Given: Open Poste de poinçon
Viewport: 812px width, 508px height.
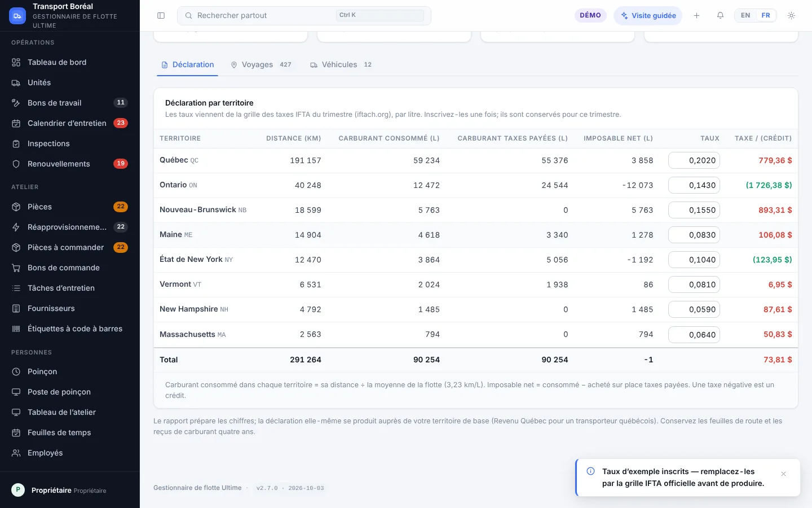Looking at the screenshot, I should (x=70, y=392).
